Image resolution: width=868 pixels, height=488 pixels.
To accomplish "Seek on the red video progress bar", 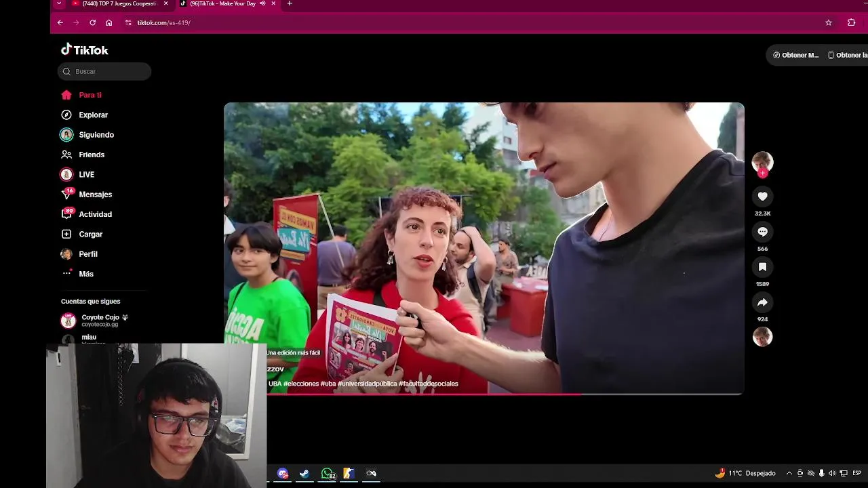I will (x=505, y=393).
